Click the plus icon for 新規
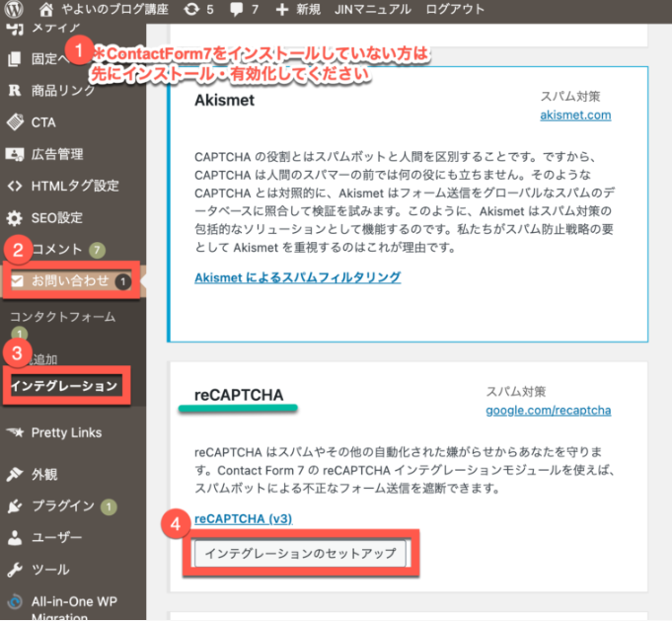Image resolution: width=672 pixels, height=621 pixels. [x=283, y=10]
